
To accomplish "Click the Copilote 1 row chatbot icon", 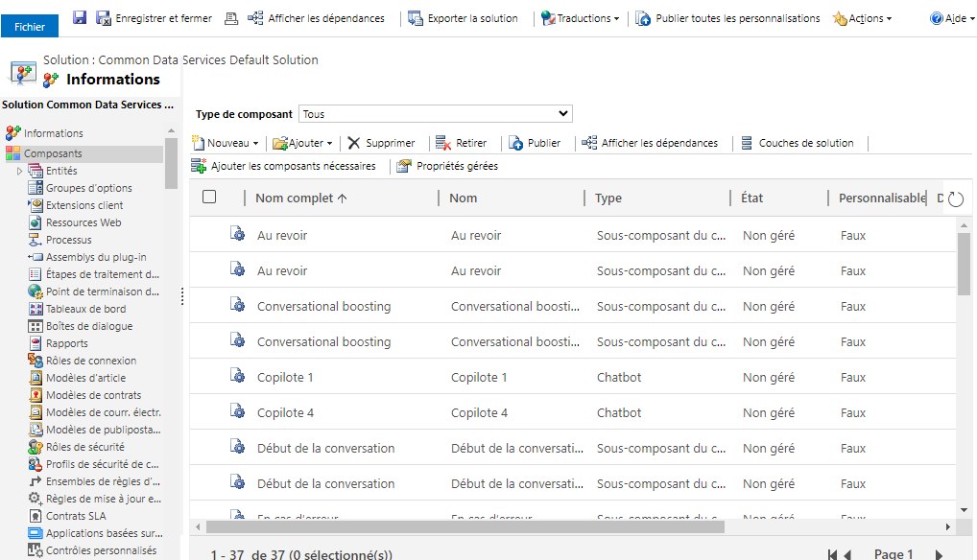I will (x=237, y=377).
